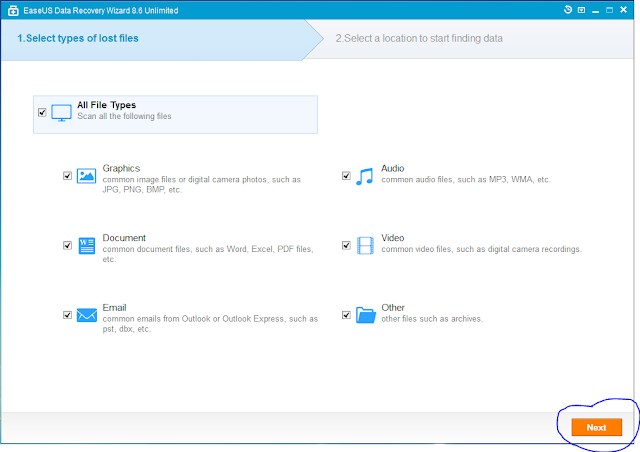
Task: Click the 'common audio files' description
Action: coord(466,180)
